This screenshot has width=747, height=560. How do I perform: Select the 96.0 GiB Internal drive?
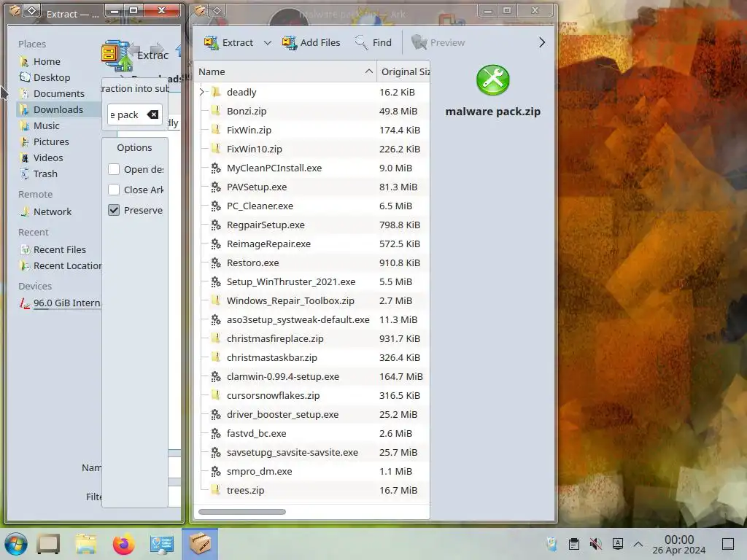tap(58, 303)
